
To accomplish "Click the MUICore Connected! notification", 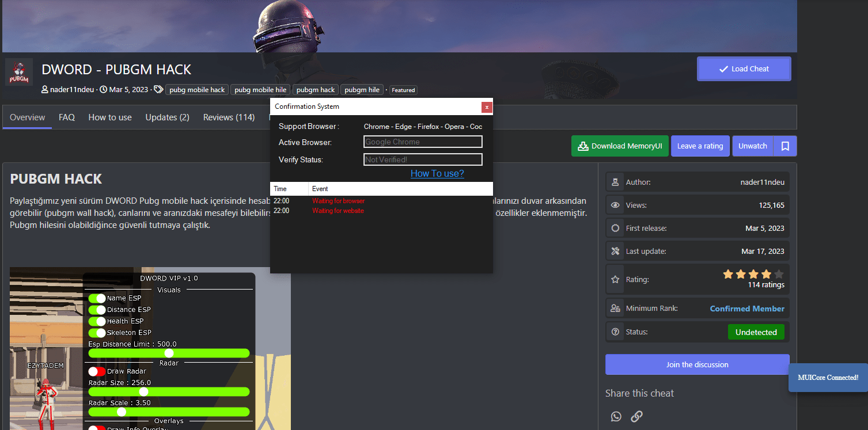I will point(828,378).
